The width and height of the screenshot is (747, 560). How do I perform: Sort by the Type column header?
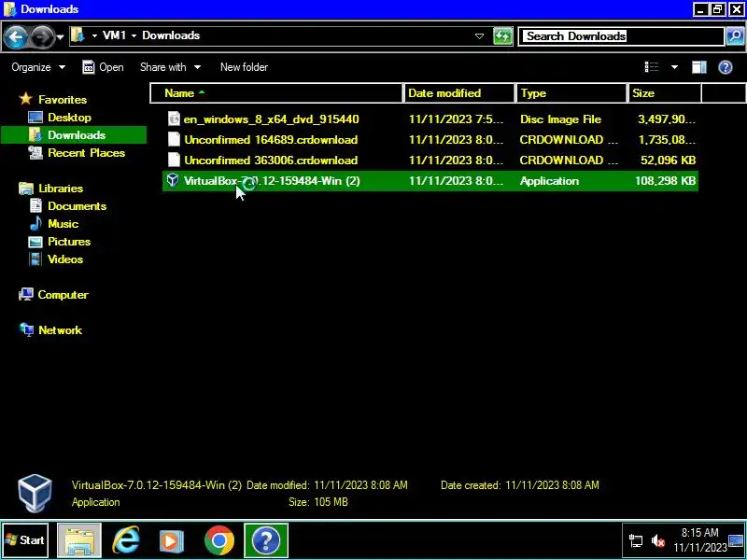pyautogui.click(x=571, y=92)
